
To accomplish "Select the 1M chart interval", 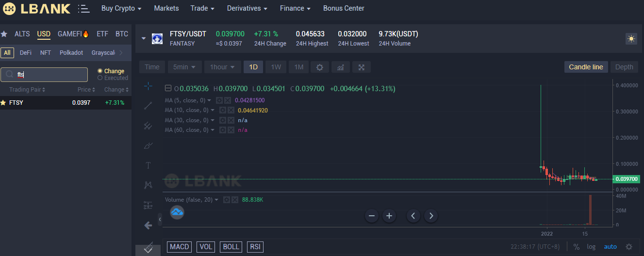I will 299,67.
